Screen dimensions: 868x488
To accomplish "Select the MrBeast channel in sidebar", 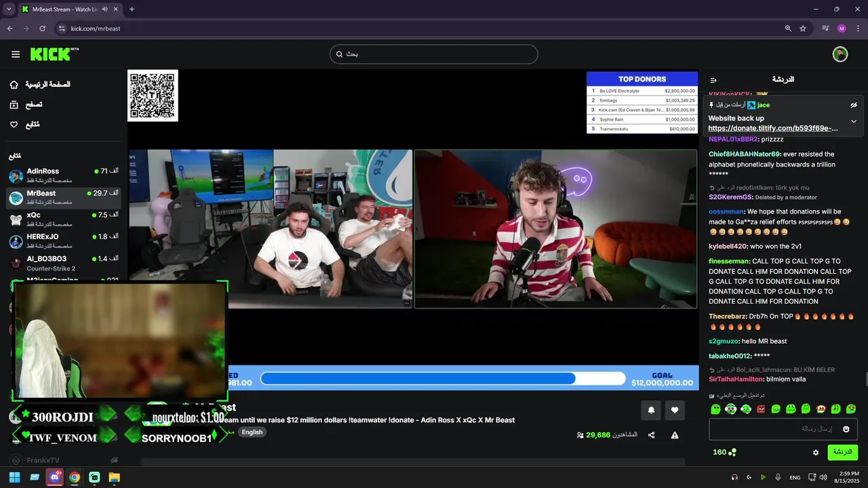I will [64, 197].
